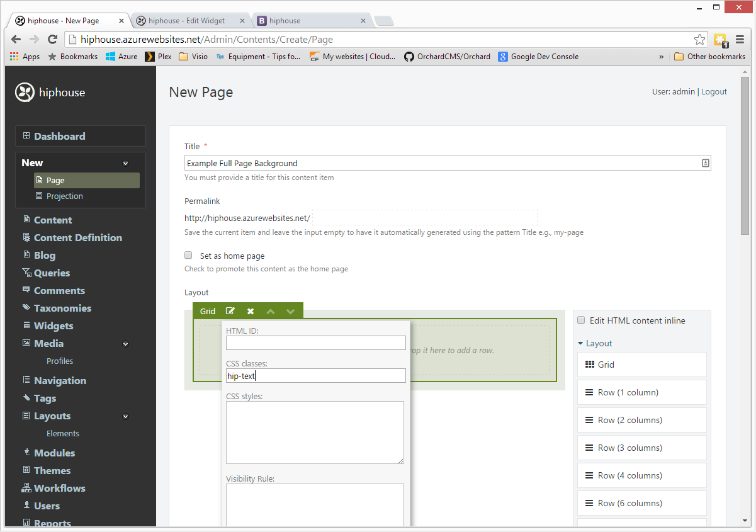The width and height of the screenshot is (756, 532).
Task: Click the Content Definition gear icon
Action: 26,237
